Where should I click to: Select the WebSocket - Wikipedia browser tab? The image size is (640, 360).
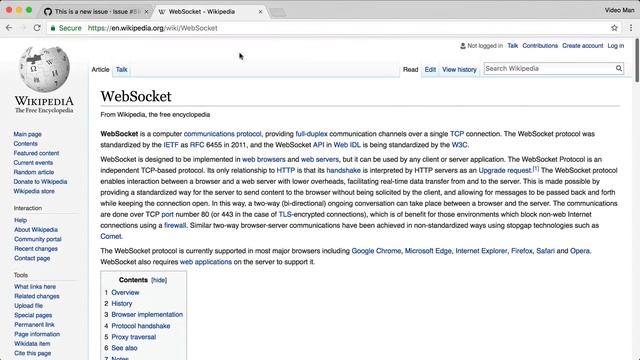click(x=210, y=11)
